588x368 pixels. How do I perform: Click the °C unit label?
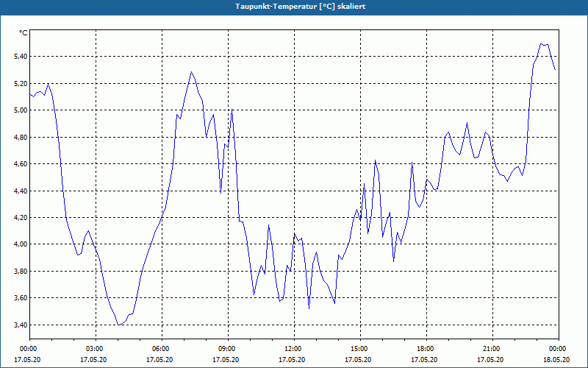(x=24, y=33)
